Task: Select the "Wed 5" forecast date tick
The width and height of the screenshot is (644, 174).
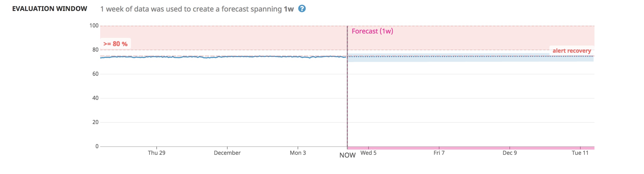Action: pos(368,153)
